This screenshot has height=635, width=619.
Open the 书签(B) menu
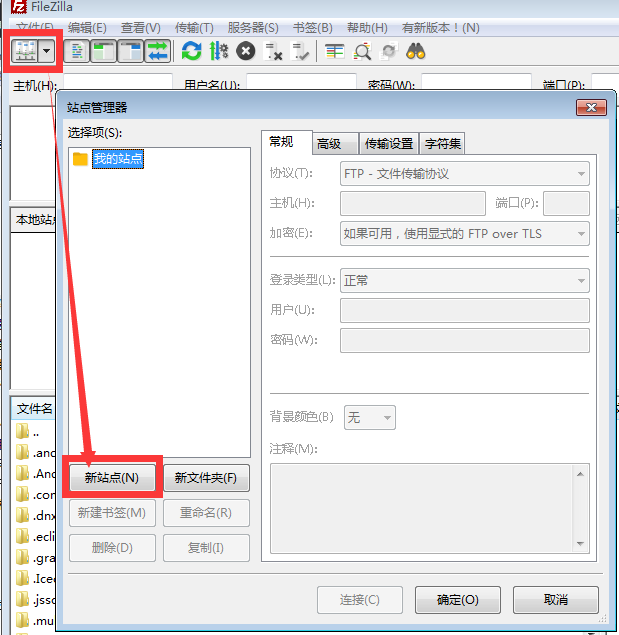pyautogui.click(x=312, y=28)
